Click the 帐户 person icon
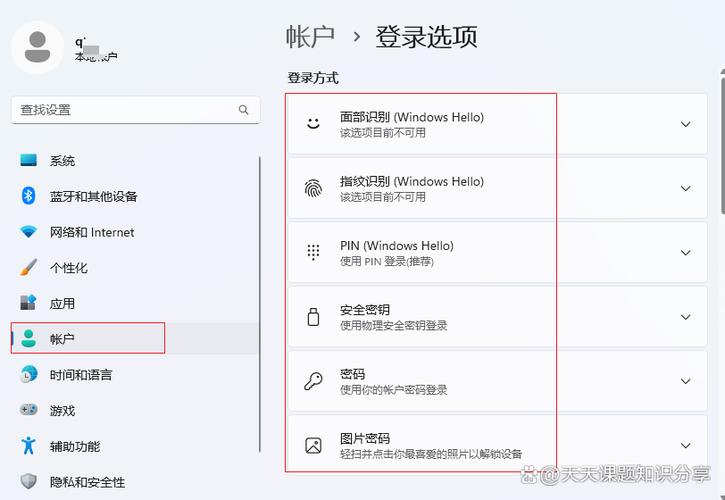The height and width of the screenshot is (500, 725). (x=28, y=339)
